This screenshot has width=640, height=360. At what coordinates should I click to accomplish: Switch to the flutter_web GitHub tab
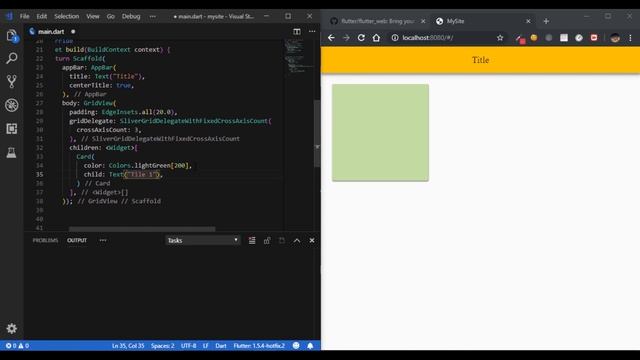click(377, 21)
